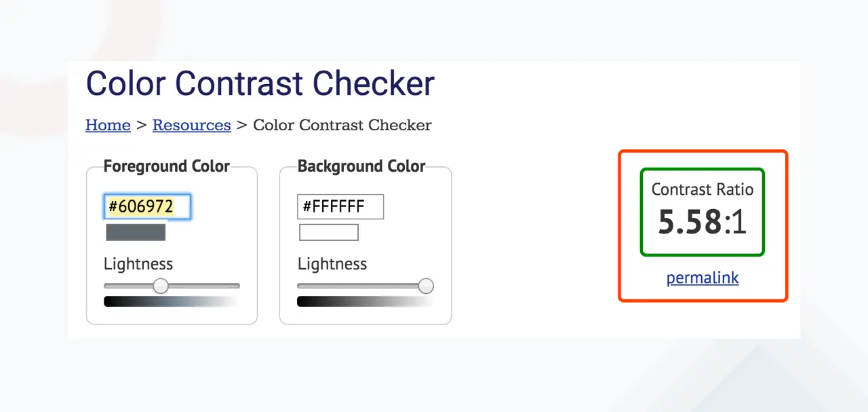Focus the Background Color hex field #FFFFFF
Screen dimensions: 868x412
(340, 207)
